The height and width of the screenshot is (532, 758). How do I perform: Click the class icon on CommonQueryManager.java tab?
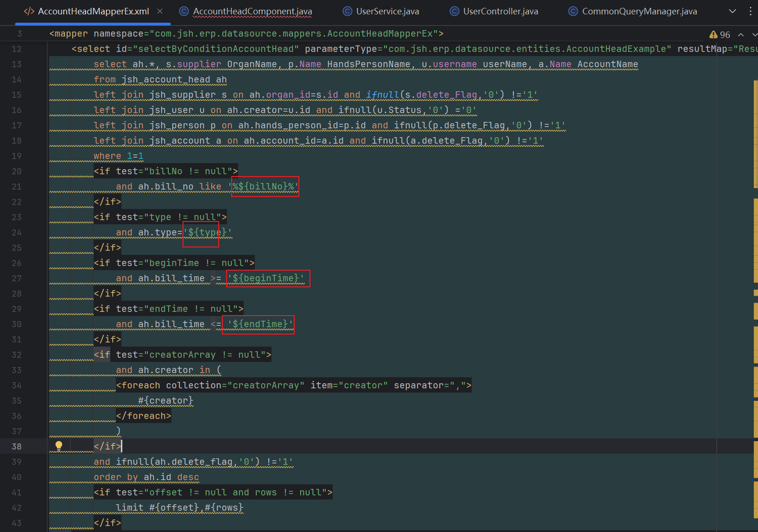(573, 11)
